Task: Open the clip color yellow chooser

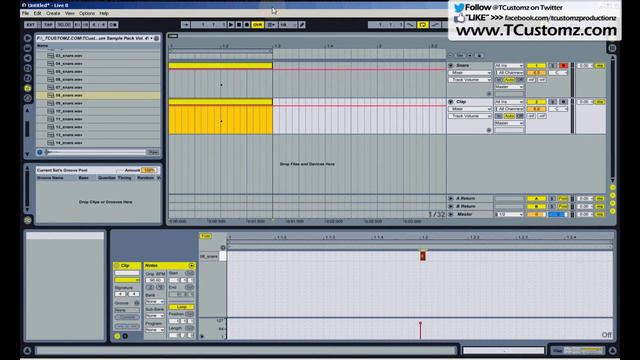Action: 127,280
